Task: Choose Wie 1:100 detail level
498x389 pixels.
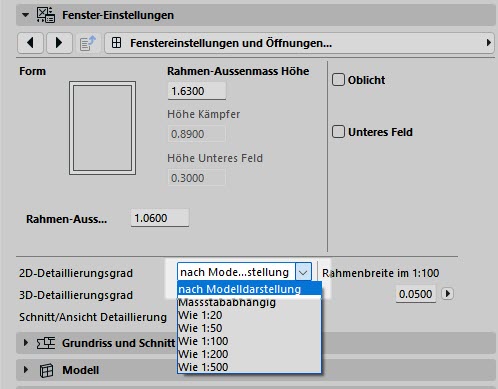Action: (249, 341)
